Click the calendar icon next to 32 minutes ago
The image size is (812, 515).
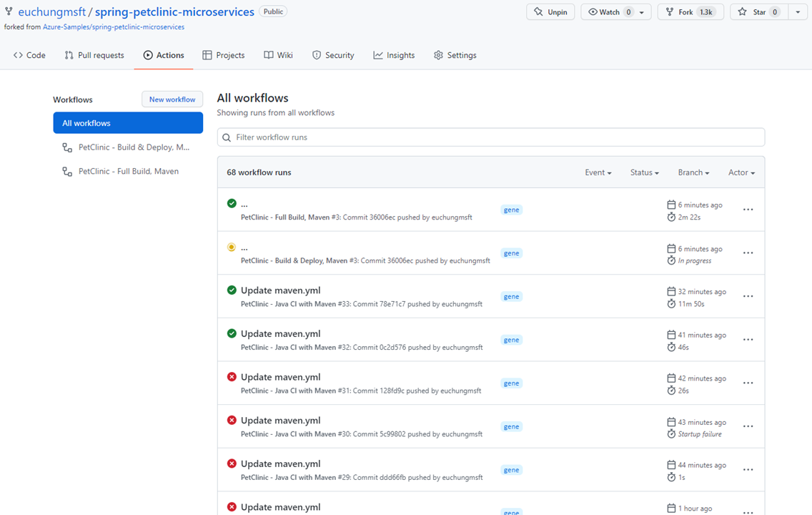[x=671, y=291]
